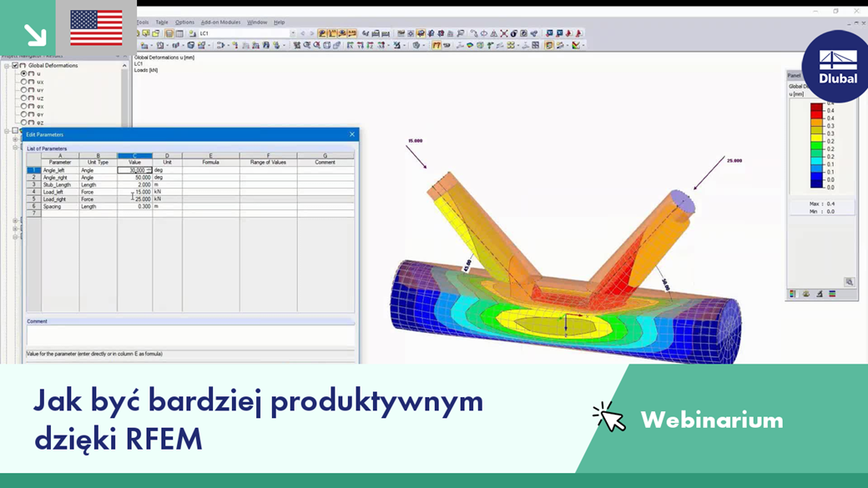
Task: Click the red magnifier zoom icon in second toolbar
Action: pyautogui.click(x=316, y=45)
